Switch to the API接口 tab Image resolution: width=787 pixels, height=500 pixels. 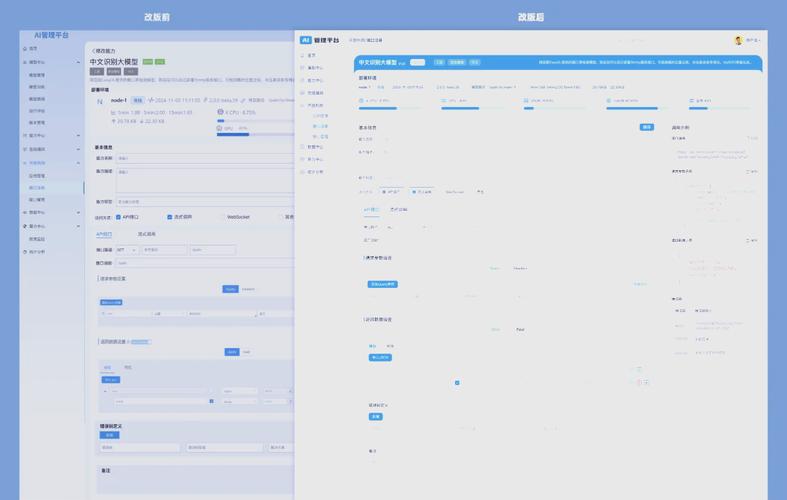pos(104,234)
